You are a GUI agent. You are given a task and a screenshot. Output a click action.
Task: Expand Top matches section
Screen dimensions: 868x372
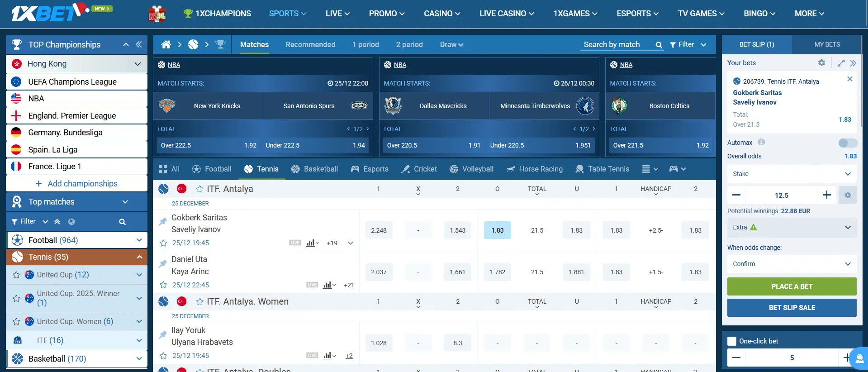(125, 202)
